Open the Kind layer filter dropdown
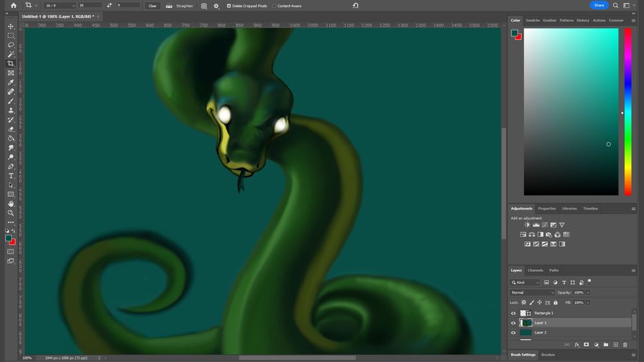 [x=525, y=282]
